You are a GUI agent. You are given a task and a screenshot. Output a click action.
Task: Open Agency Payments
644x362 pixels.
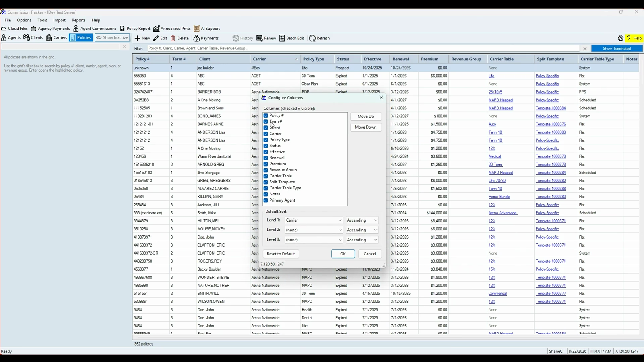50,29
